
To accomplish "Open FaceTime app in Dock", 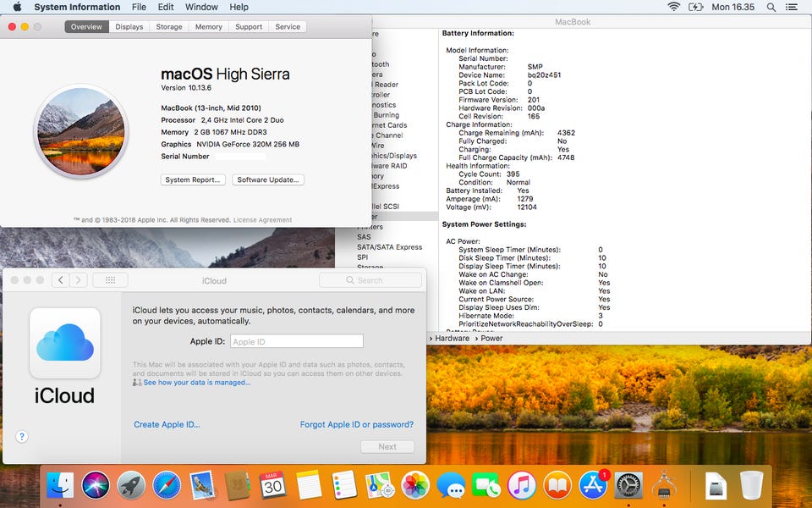I will click(486, 486).
